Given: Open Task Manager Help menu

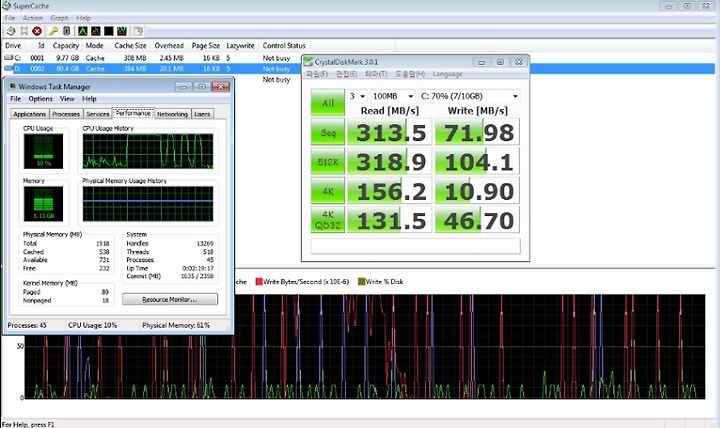Looking at the screenshot, I should (89, 99).
